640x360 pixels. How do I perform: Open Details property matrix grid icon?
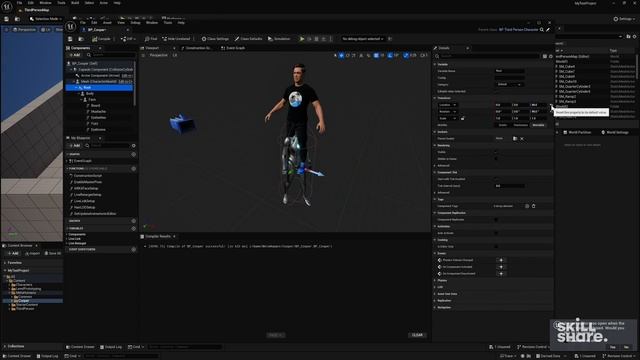click(544, 56)
